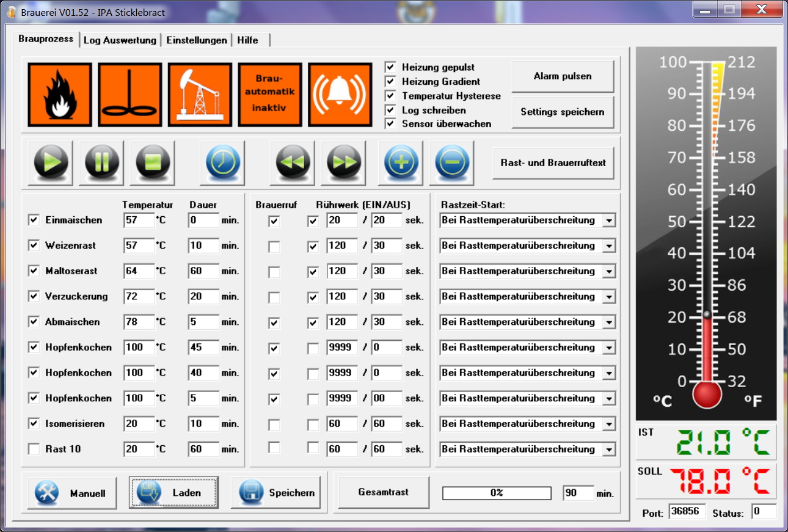
Task: Disable the Heizung gepulst checkbox
Action: pyautogui.click(x=391, y=67)
